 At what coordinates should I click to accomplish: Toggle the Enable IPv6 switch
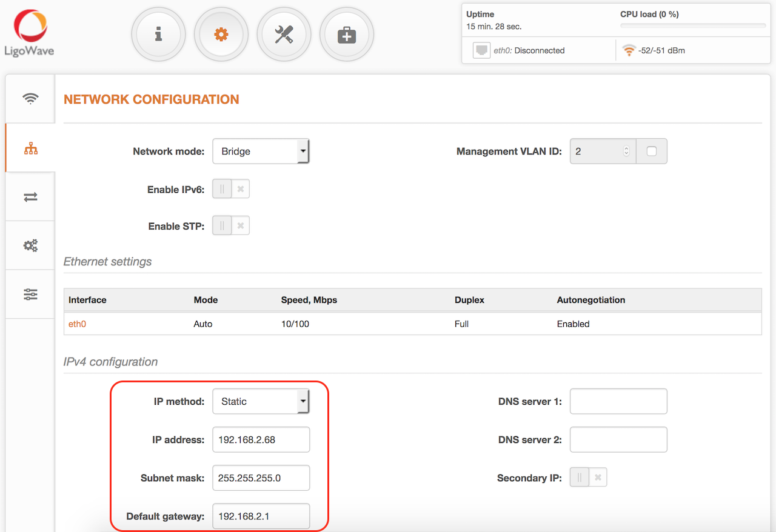231,189
